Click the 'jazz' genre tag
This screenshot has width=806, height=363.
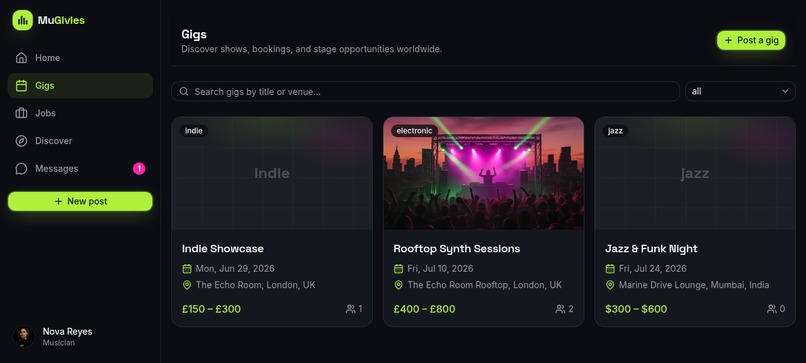[x=615, y=131]
